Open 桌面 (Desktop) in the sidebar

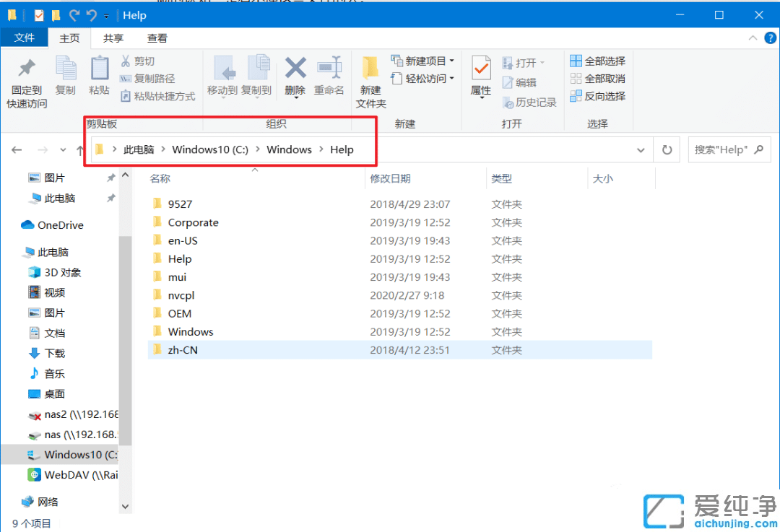(x=47, y=394)
